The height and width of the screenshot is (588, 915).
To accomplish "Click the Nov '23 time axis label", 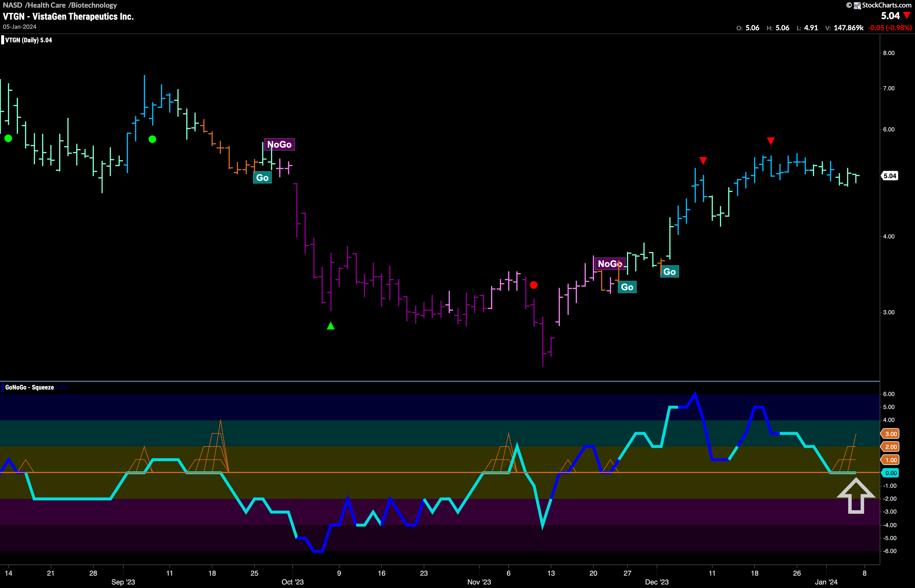I will tap(479, 582).
